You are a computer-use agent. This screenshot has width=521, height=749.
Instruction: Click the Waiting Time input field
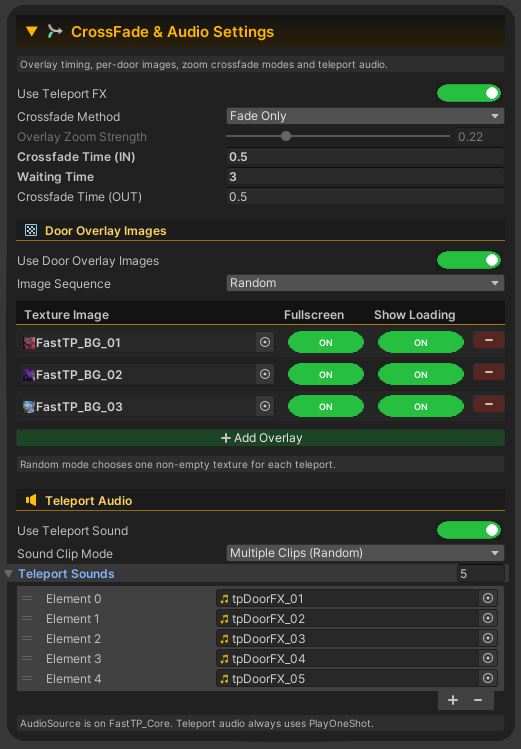tap(365, 177)
